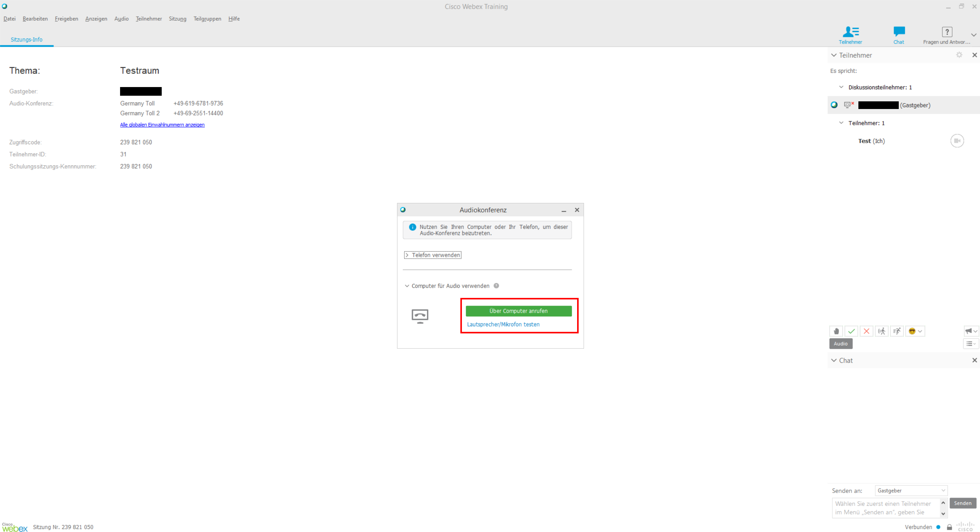Click the Zugriffscode value 239 821 050
The width and height of the screenshot is (980, 532).
(x=136, y=142)
